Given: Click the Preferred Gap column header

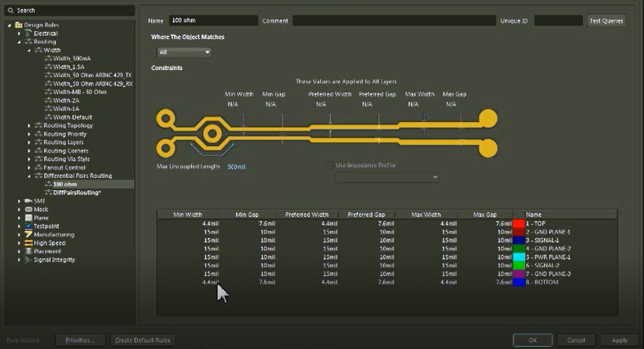Looking at the screenshot, I should [367, 215].
